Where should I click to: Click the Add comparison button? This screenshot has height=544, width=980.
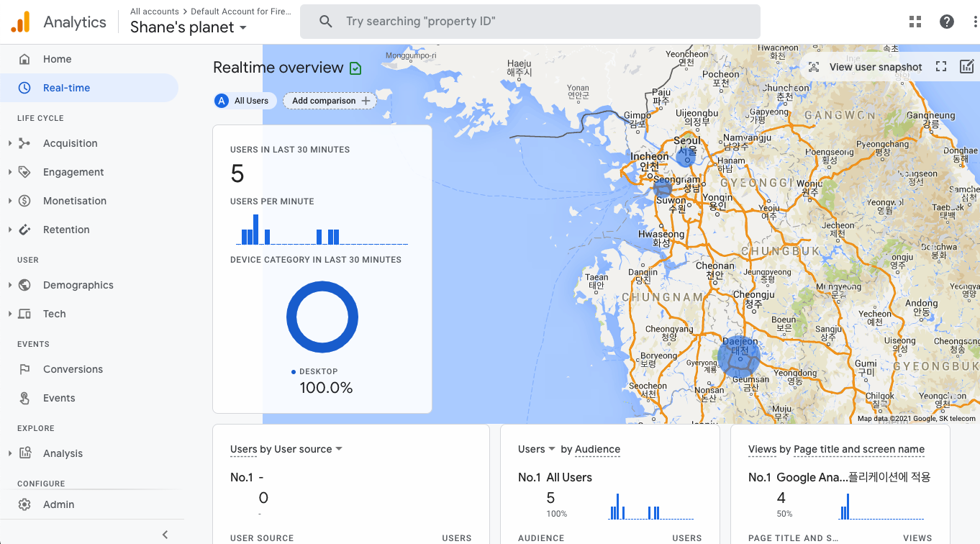click(x=330, y=101)
